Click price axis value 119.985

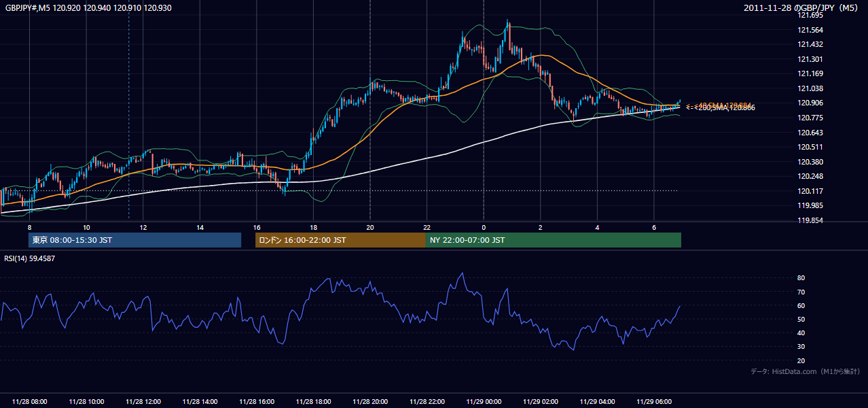point(810,206)
